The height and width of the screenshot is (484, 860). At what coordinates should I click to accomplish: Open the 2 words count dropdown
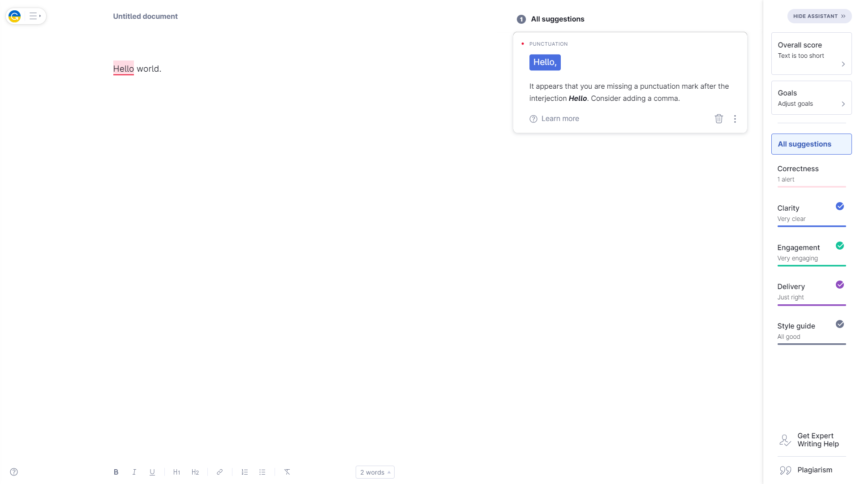(375, 472)
